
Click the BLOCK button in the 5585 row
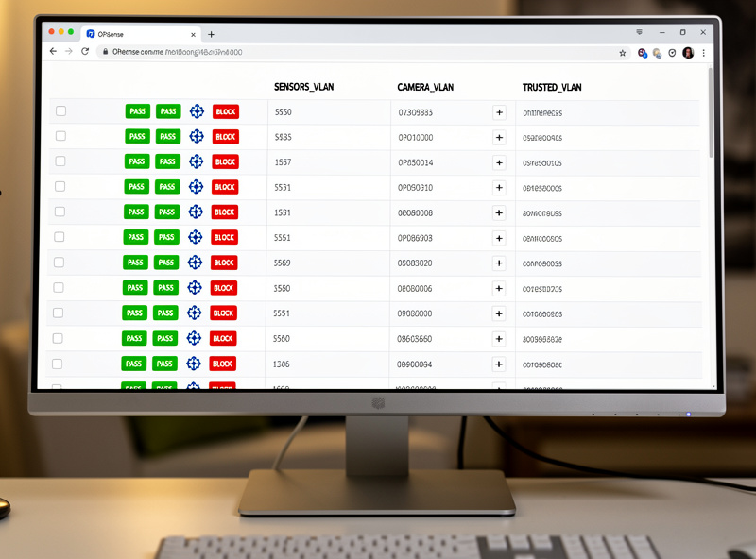[226, 137]
